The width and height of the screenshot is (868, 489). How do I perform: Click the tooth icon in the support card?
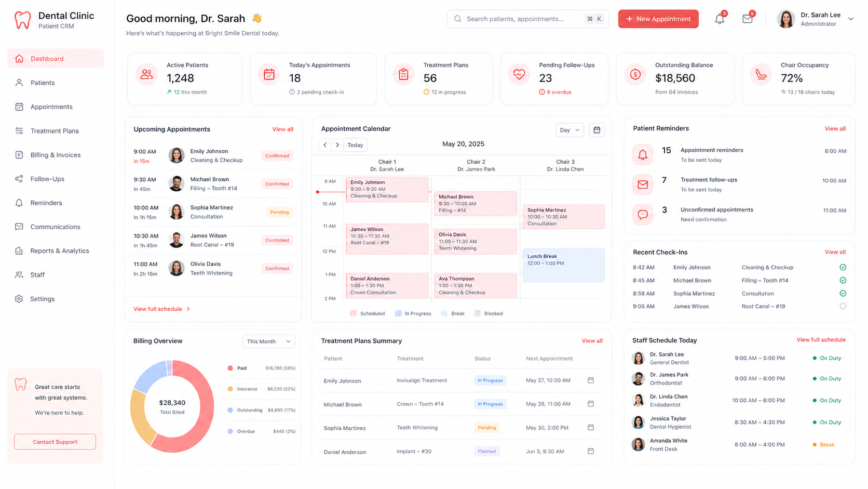pos(20,385)
